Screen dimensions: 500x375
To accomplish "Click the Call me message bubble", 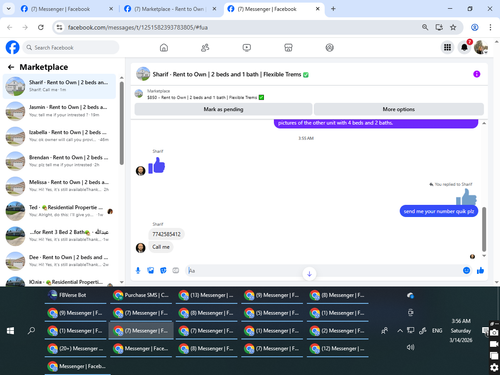I will [161, 247].
